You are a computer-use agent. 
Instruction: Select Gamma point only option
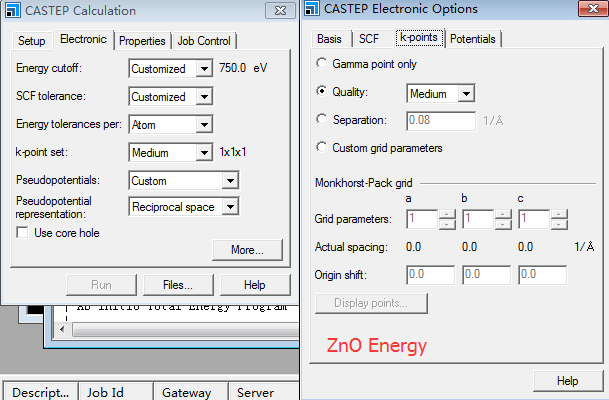(x=322, y=63)
